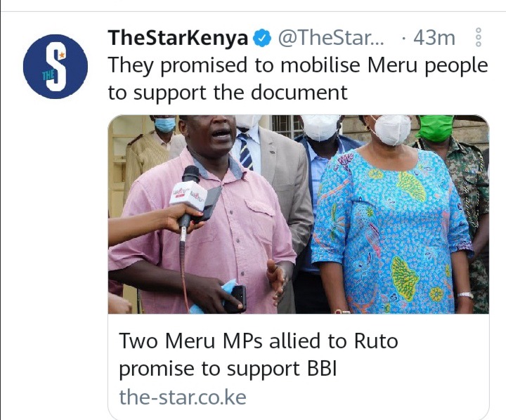Tap the orange star in the logo
506x420 pixels.
click(63, 55)
